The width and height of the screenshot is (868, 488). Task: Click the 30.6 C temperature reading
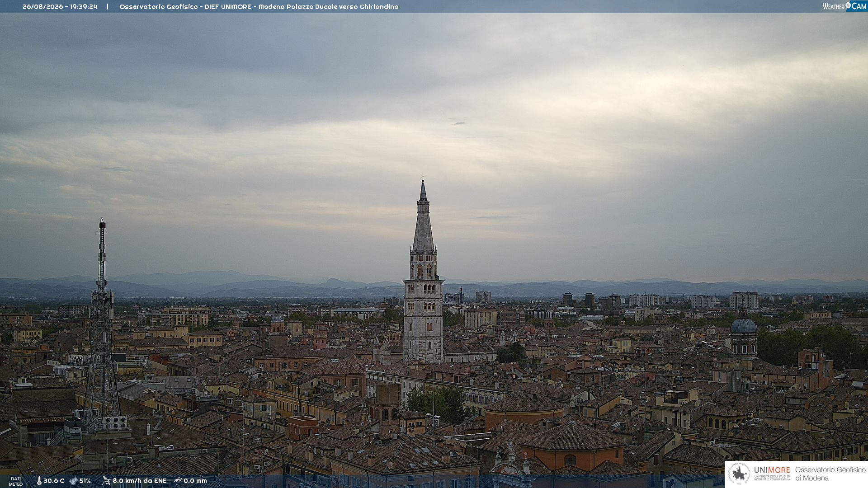(54, 481)
